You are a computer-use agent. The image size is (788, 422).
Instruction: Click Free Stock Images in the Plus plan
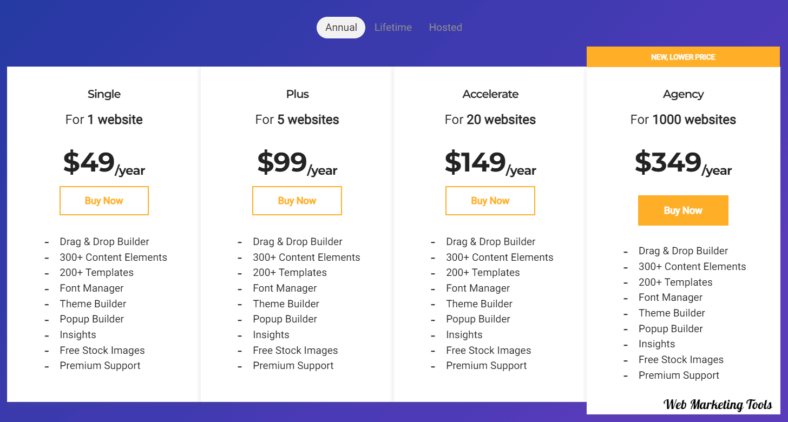(x=295, y=350)
